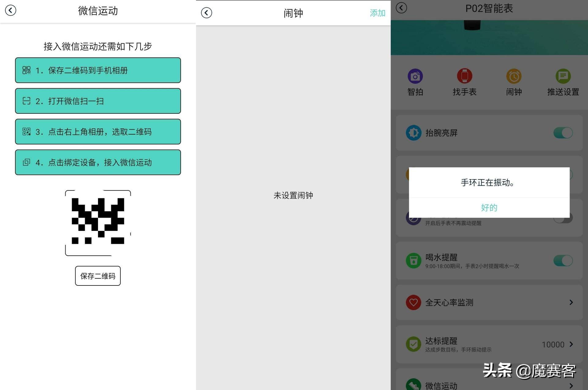Screen dimensions: 588x390
Task: Tap the back arrow on 闹钟 screen
Action: (x=206, y=13)
